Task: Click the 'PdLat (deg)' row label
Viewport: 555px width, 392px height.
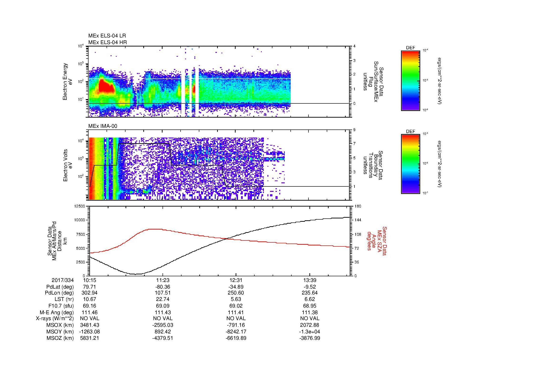Action: (x=60, y=287)
